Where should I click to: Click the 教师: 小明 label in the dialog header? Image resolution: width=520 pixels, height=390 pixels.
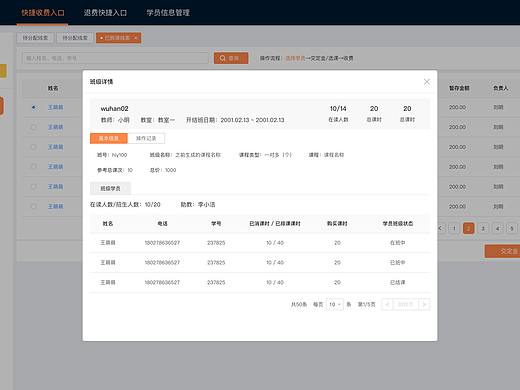click(x=115, y=120)
